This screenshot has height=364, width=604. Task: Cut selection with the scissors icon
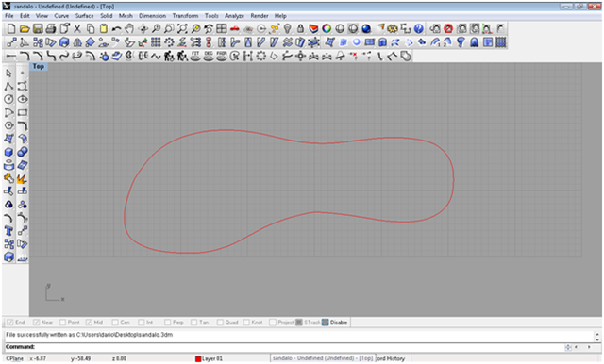pyautogui.click(x=77, y=29)
